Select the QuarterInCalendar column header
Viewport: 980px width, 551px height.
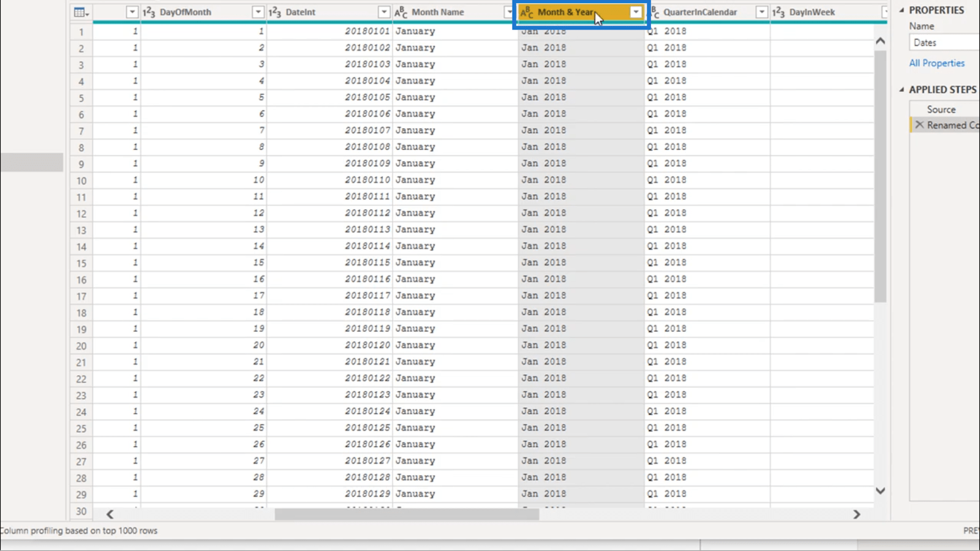click(700, 12)
